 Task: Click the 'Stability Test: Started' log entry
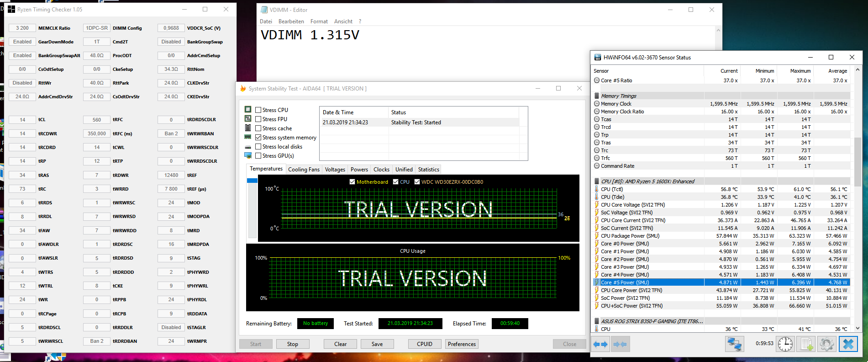[x=416, y=122]
